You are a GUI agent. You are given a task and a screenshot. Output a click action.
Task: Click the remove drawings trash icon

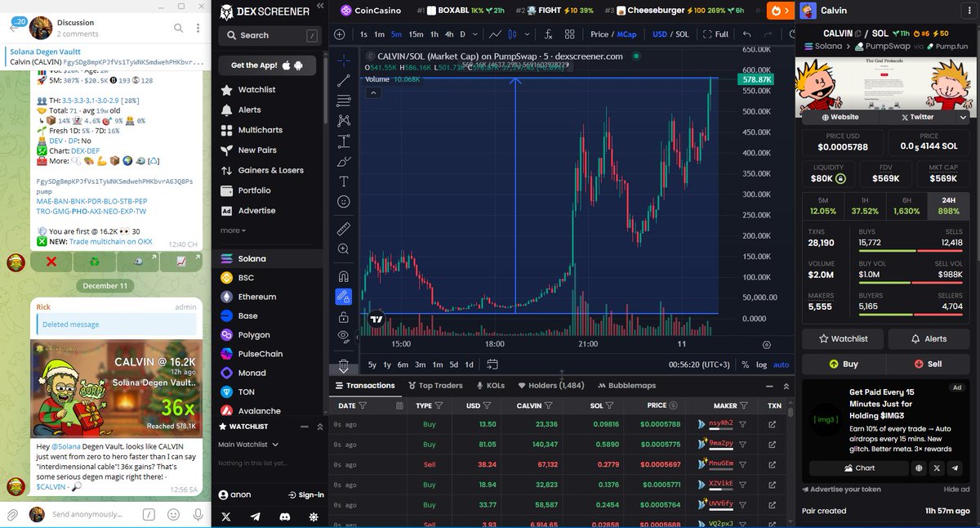[344, 365]
